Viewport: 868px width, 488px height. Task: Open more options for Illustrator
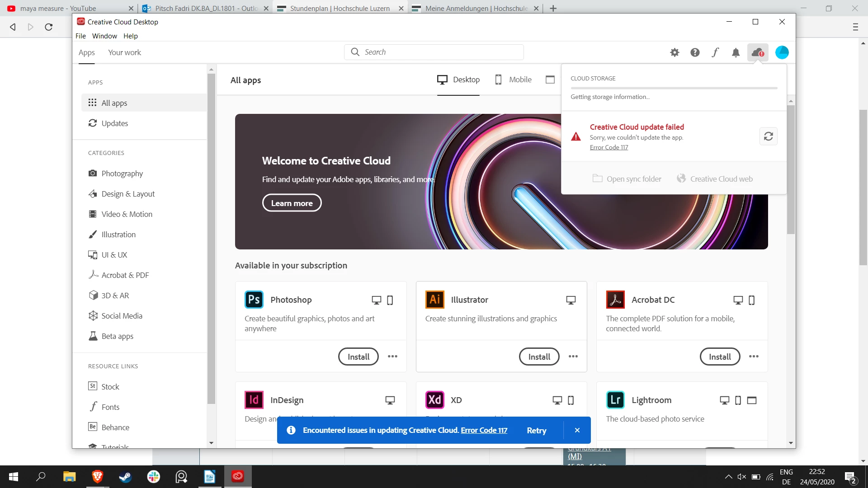573,357
